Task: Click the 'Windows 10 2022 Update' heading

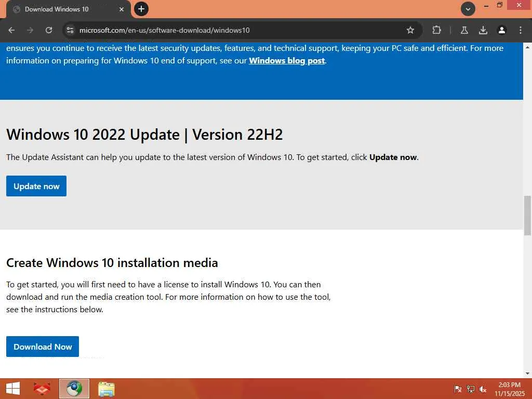Action: point(144,135)
